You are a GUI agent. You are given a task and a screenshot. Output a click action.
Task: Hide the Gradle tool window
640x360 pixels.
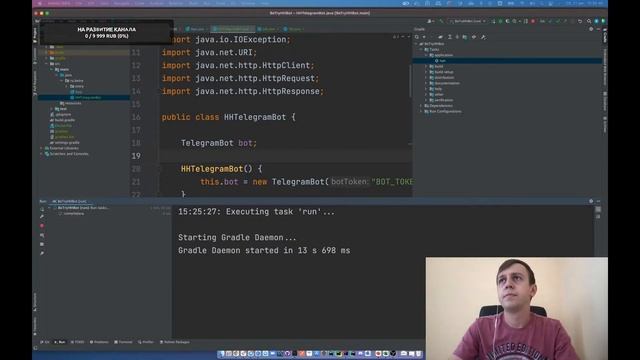pos(598,29)
